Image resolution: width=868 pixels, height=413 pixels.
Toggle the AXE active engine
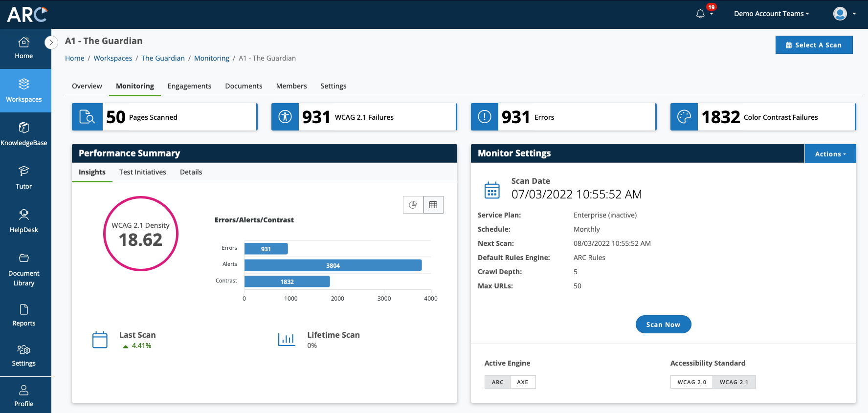523,382
